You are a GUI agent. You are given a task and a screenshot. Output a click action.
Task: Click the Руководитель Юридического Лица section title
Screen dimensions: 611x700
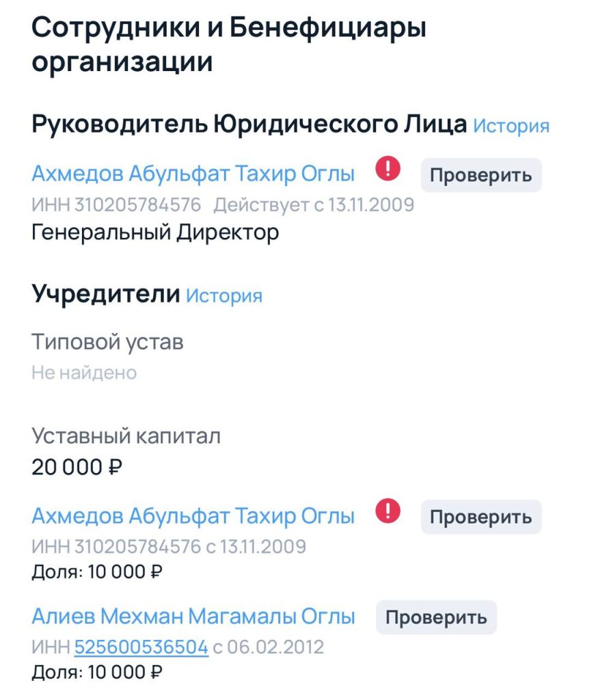pyautogui.click(x=249, y=124)
